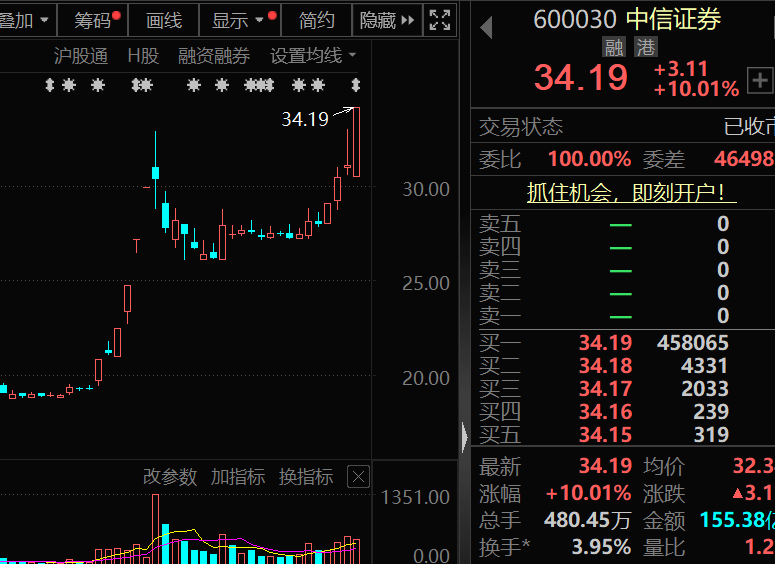Open the 叠加 overlay dropdown
The image size is (775, 564).
(27, 20)
